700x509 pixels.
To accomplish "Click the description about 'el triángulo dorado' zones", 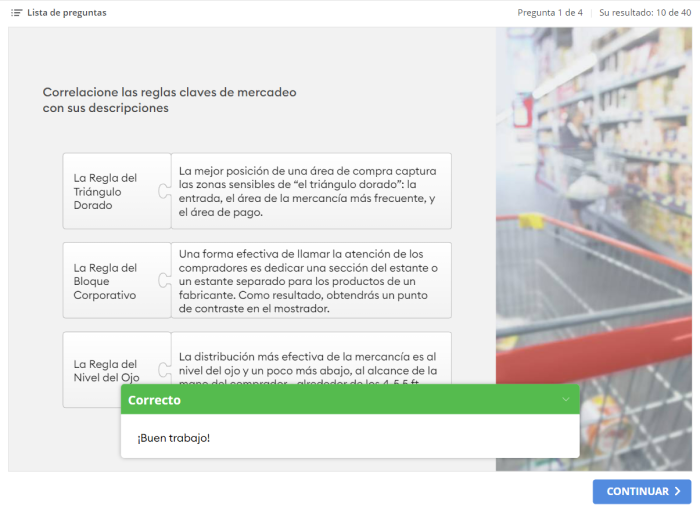I will [x=310, y=191].
